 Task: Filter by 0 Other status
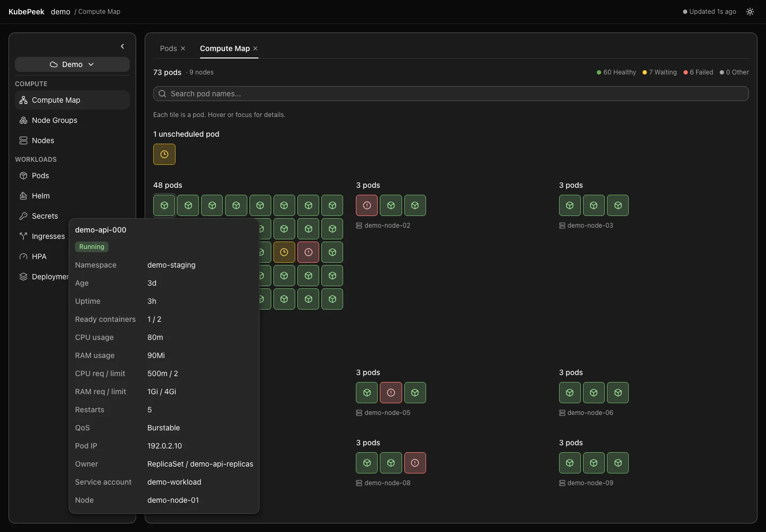click(x=734, y=72)
